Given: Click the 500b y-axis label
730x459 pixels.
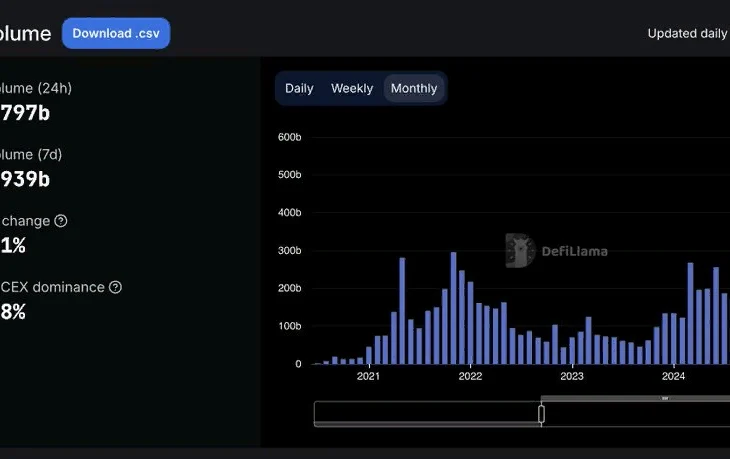Looking at the screenshot, I should tap(290, 175).
